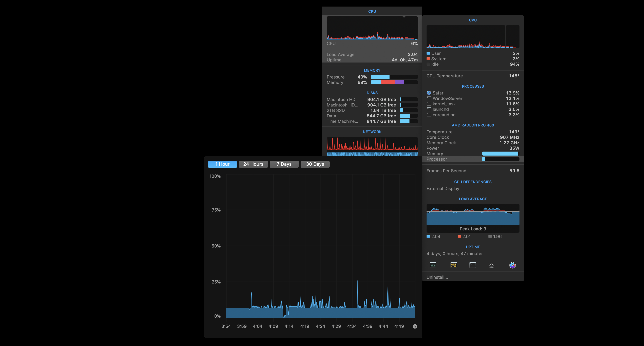Select the kernel_task 11.6% row
Viewport: 644px width, 346px height.
tap(473, 104)
